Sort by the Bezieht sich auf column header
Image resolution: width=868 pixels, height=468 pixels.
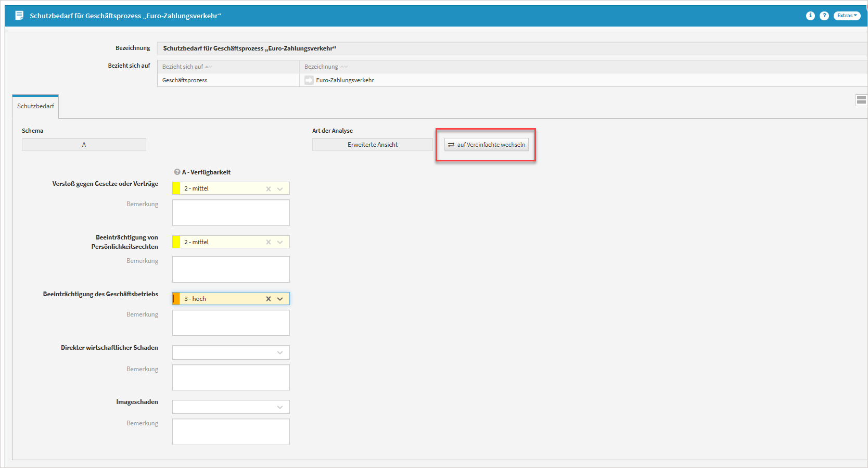pos(183,67)
